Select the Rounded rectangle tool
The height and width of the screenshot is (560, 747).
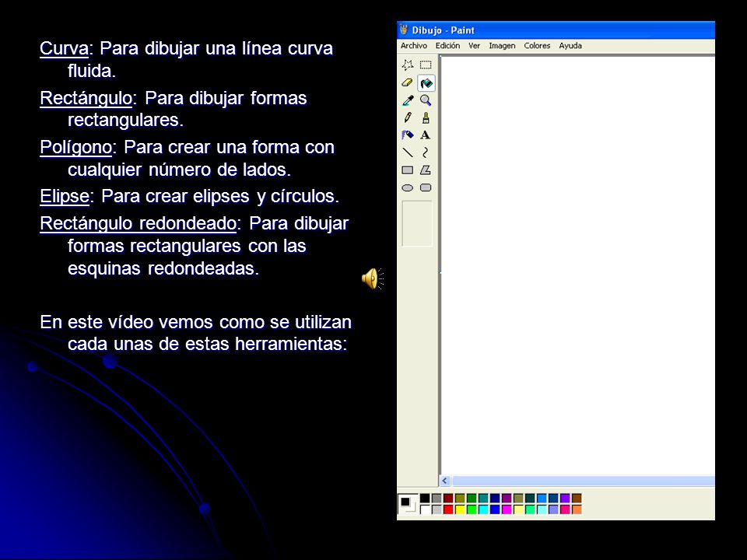426,187
